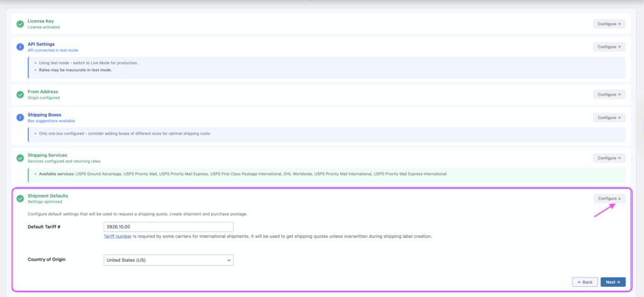
Task: Collapse Shipment Defaults via Configure button
Action: coord(609,198)
